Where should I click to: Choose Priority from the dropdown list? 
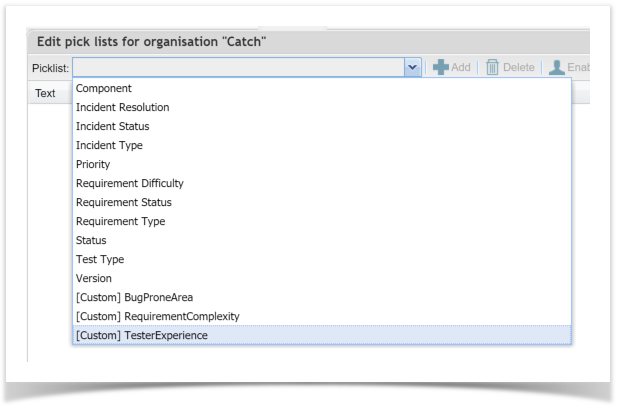[94, 164]
